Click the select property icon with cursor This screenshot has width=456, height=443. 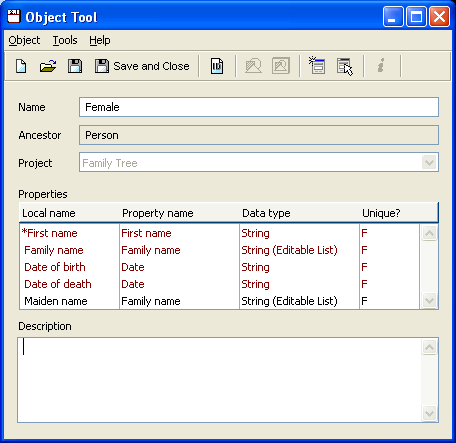tap(345, 66)
